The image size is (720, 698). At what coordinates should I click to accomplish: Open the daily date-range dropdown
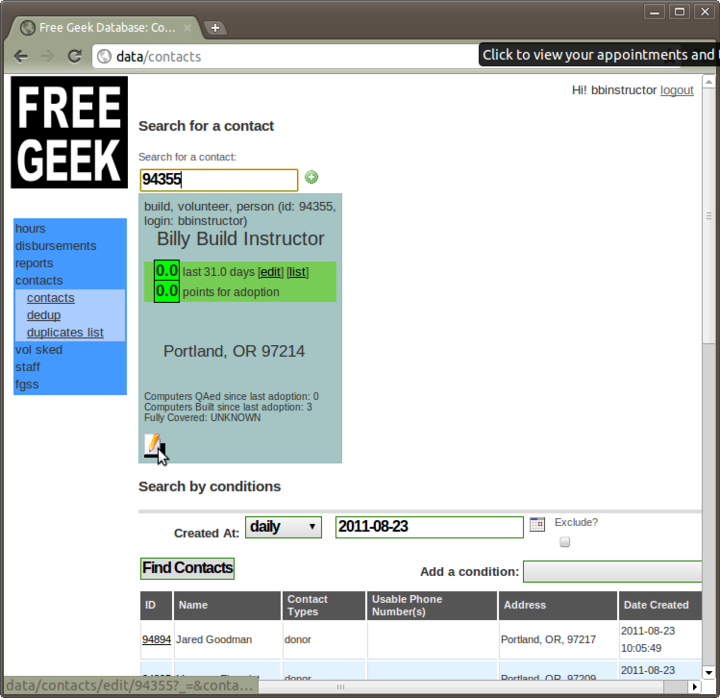[283, 527]
